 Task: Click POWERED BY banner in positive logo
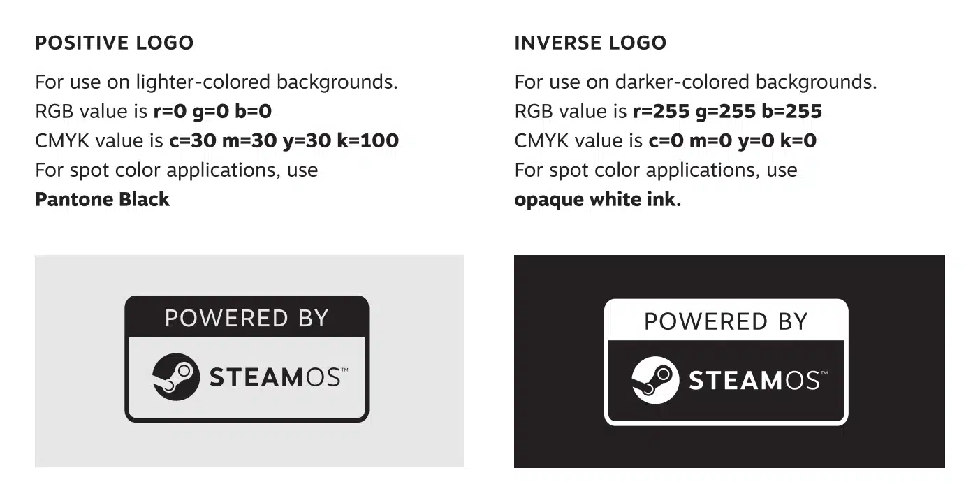coord(247,318)
